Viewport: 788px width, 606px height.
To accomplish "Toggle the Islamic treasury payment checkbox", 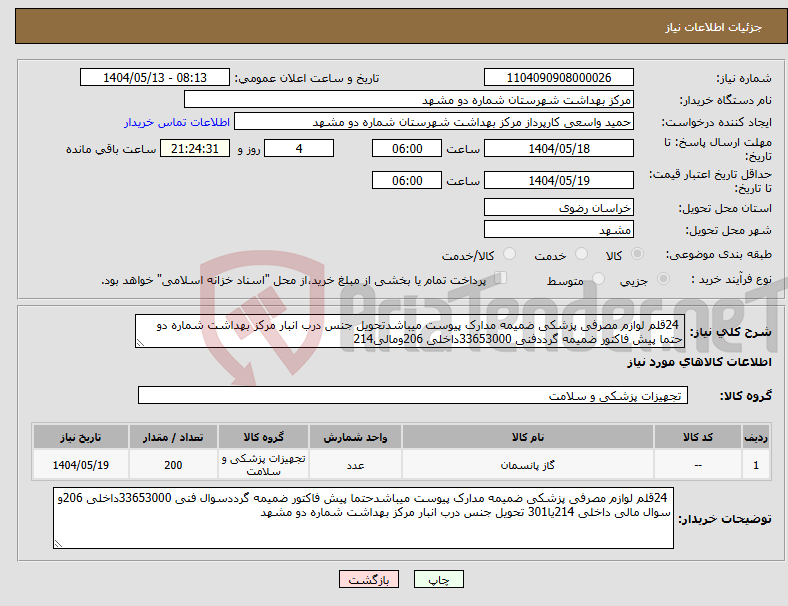I will tap(501, 278).
